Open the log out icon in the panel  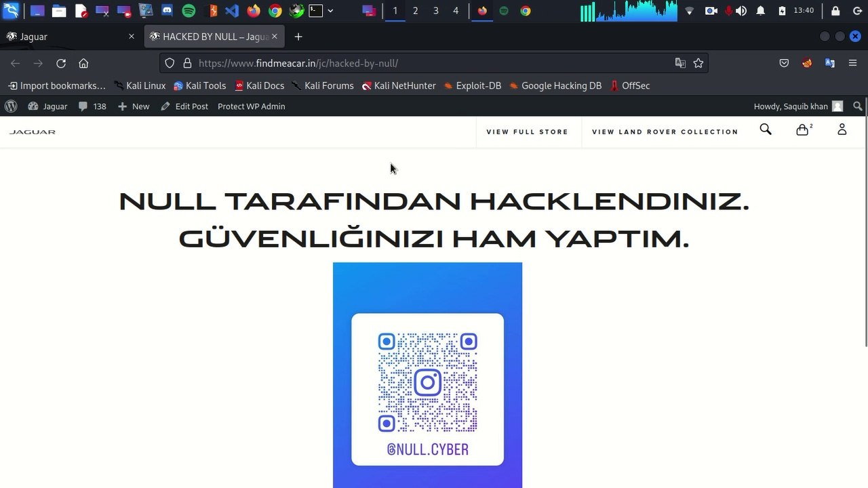[856, 11]
